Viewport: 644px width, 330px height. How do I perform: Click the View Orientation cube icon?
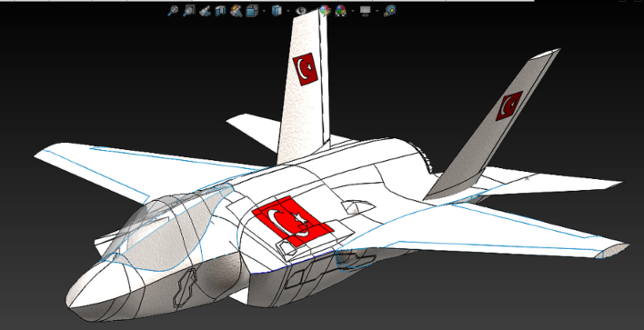pos(251,11)
